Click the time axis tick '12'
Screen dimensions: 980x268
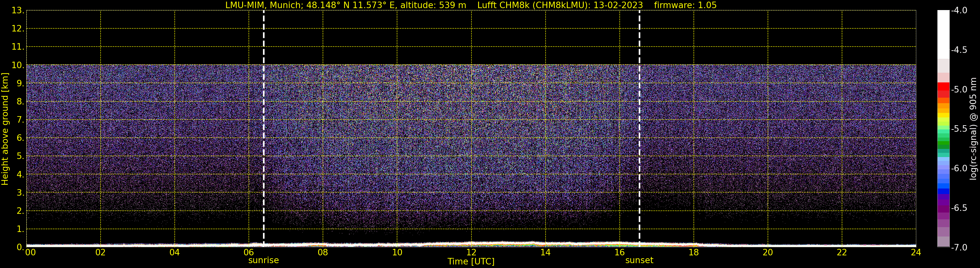[471, 252]
